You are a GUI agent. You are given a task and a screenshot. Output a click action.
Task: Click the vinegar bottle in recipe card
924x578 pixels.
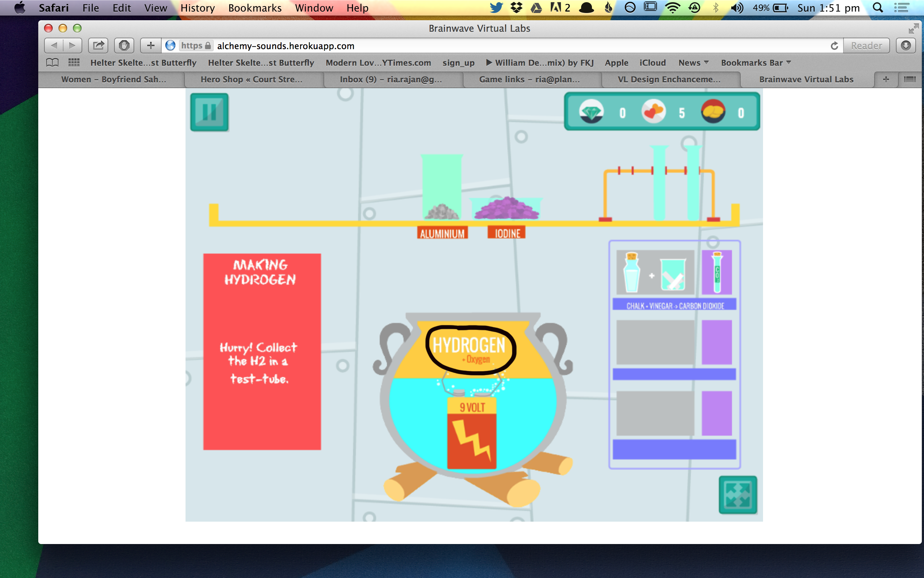(632, 272)
